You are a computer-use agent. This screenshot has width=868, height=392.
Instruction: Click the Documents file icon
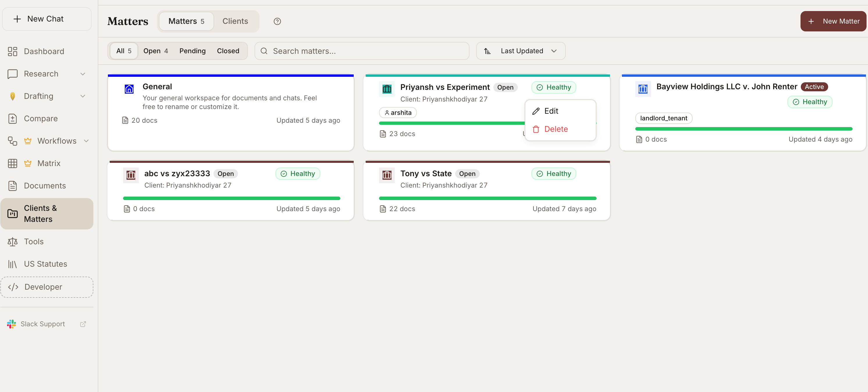(x=13, y=186)
